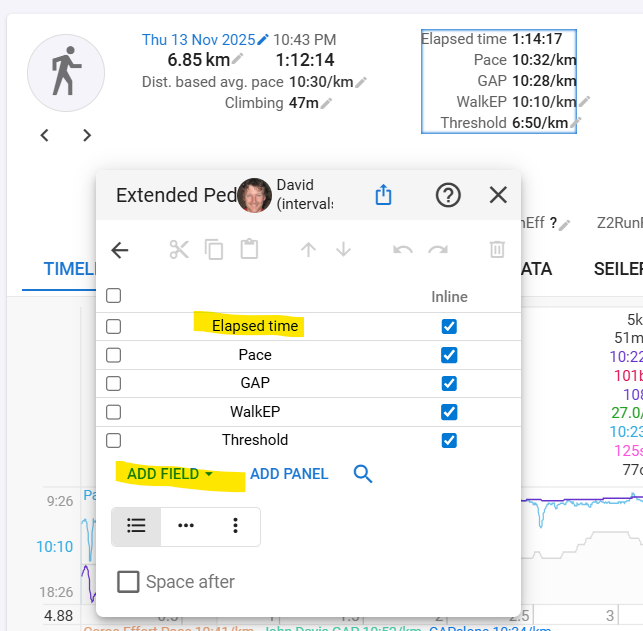Select the Pace row checkbox
This screenshot has width=643, height=631.
pos(113,355)
